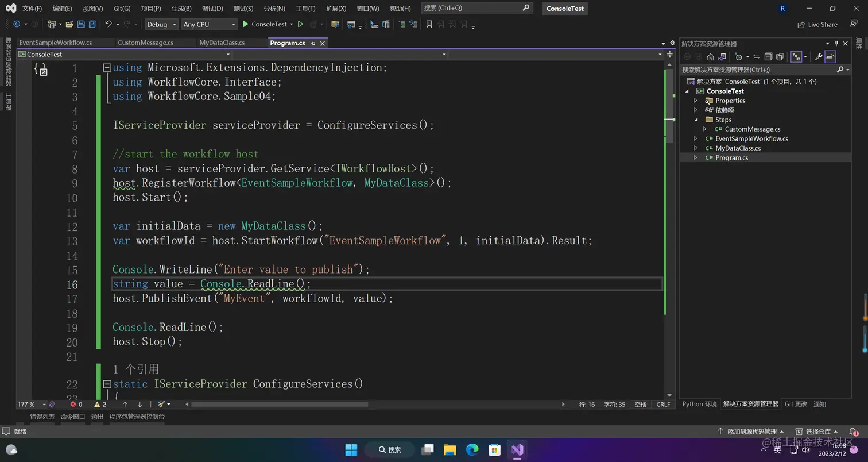Expand the Properties node in Solution Explorer
868x462 pixels.
click(696, 101)
